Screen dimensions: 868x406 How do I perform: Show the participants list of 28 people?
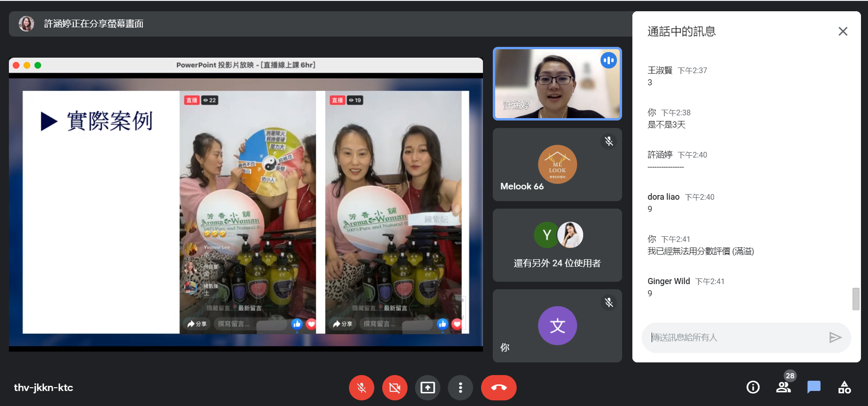(783, 387)
